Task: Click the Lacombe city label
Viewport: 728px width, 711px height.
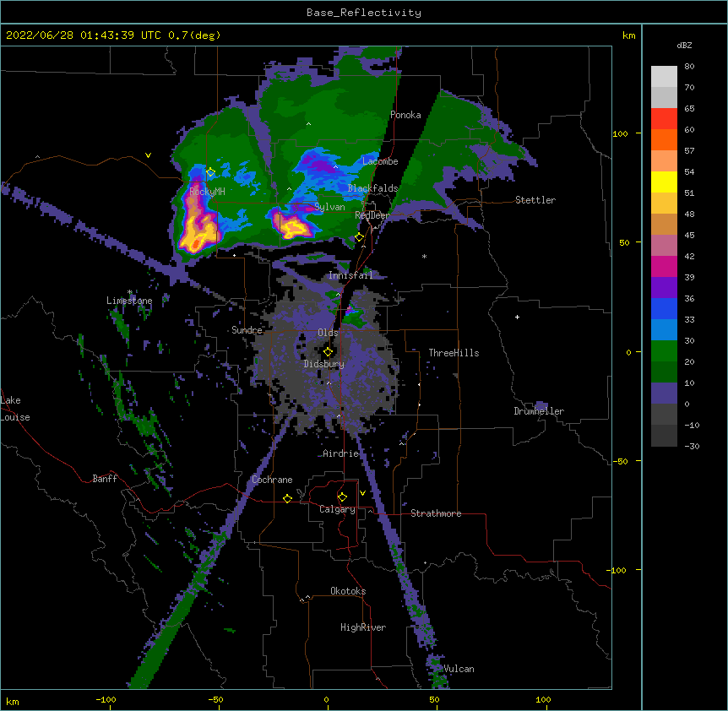Action: pyautogui.click(x=380, y=161)
